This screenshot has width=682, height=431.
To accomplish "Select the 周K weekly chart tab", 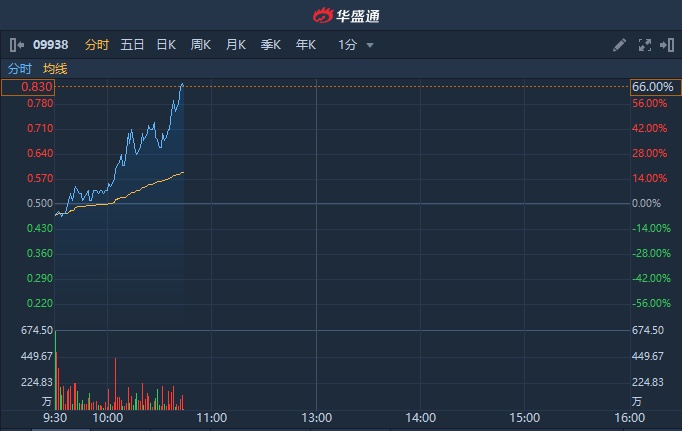I will click(x=201, y=45).
